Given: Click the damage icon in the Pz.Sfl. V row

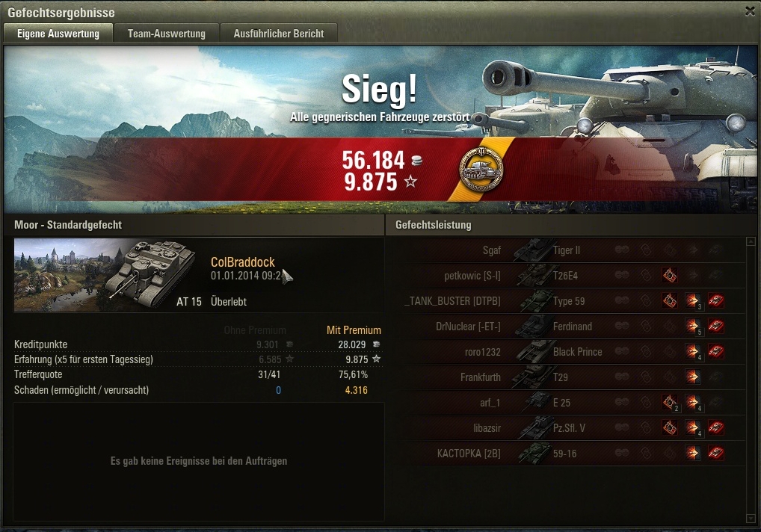Looking at the screenshot, I should point(692,427).
